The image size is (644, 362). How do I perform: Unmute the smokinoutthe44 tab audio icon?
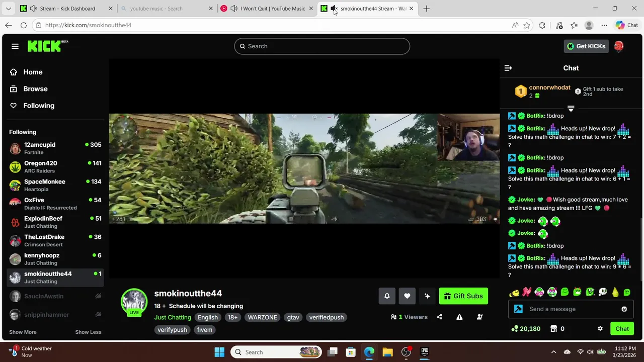pos(334,9)
